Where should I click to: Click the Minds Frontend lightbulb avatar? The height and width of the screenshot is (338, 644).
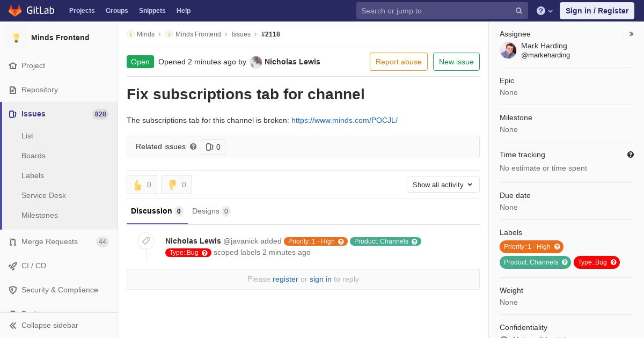pos(16,38)
